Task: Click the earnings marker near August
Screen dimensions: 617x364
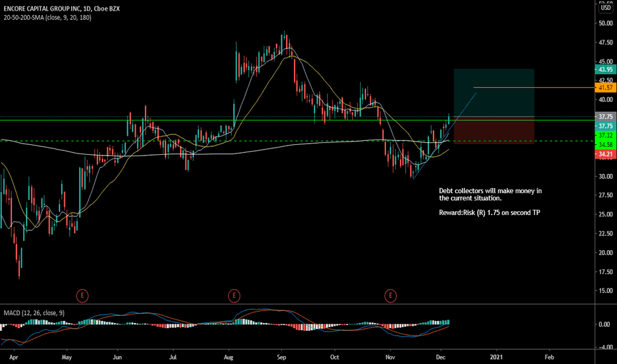Action: (x=234, y=296)
